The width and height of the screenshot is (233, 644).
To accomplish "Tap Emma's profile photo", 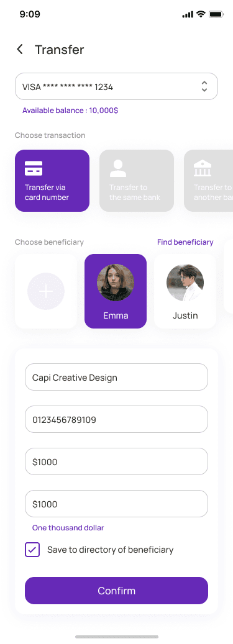I will click(x=116, y=283).
